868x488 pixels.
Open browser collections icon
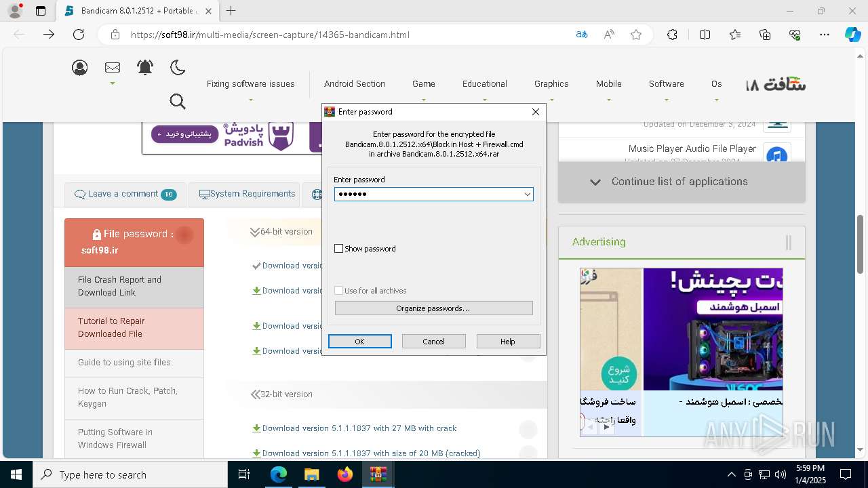(765, 35)
